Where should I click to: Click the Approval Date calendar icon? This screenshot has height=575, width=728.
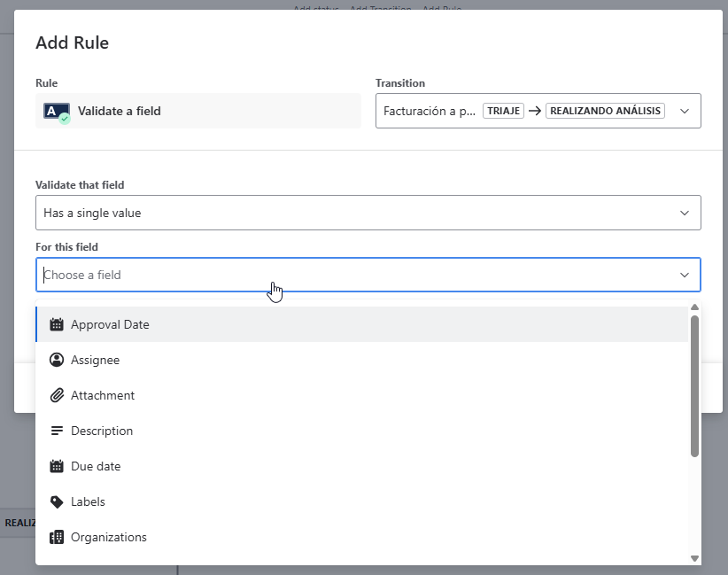[57, 324]
